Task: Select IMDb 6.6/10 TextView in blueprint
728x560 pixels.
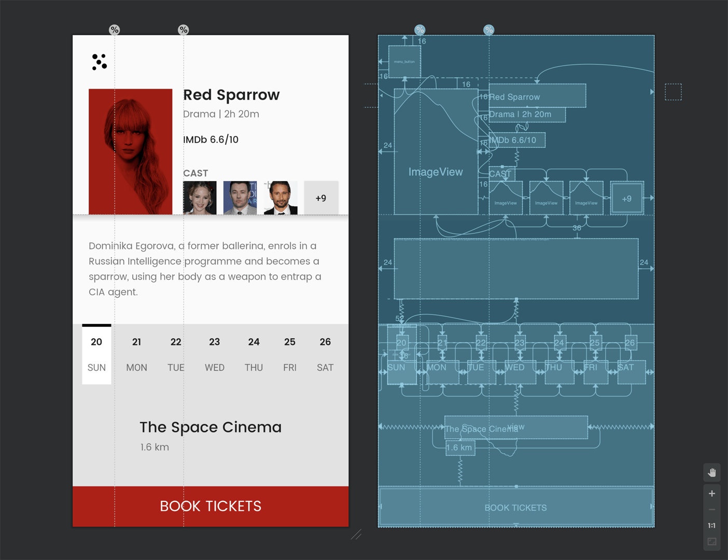Action: click(516, 140)
